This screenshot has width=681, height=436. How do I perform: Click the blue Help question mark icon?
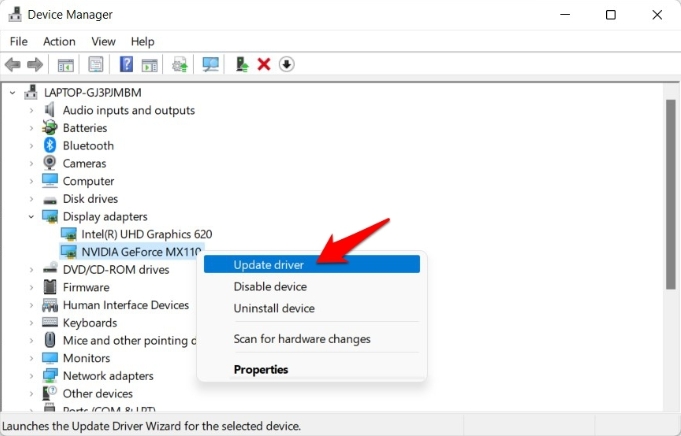pos(126,64)
